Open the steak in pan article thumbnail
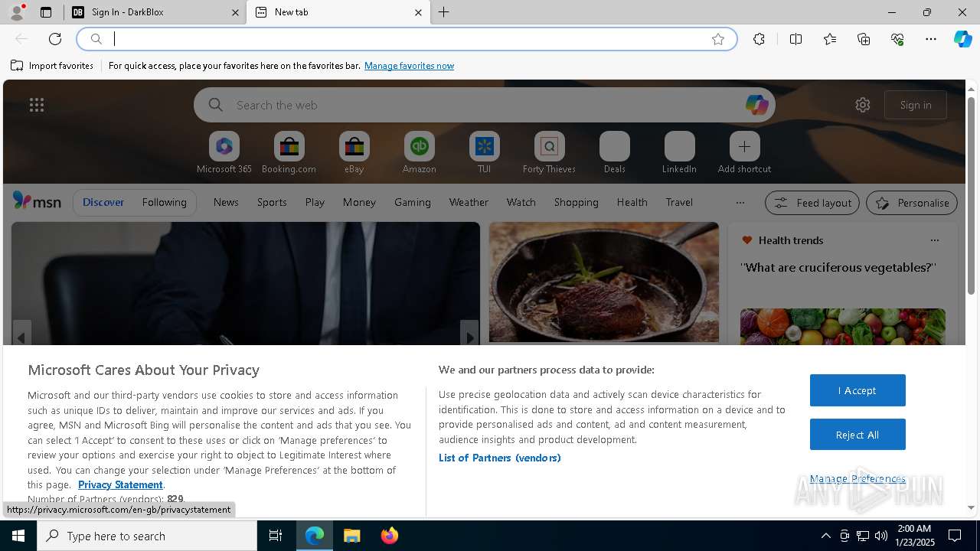Image resolution: width=980 pixels, height=551 pixels. click(604, 282)
